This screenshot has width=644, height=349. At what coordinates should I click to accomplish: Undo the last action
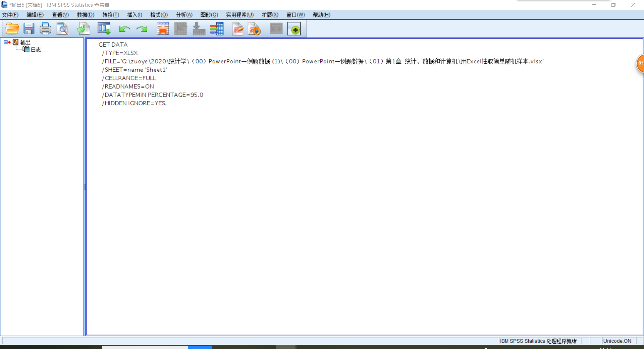click(x=124, y=29)
